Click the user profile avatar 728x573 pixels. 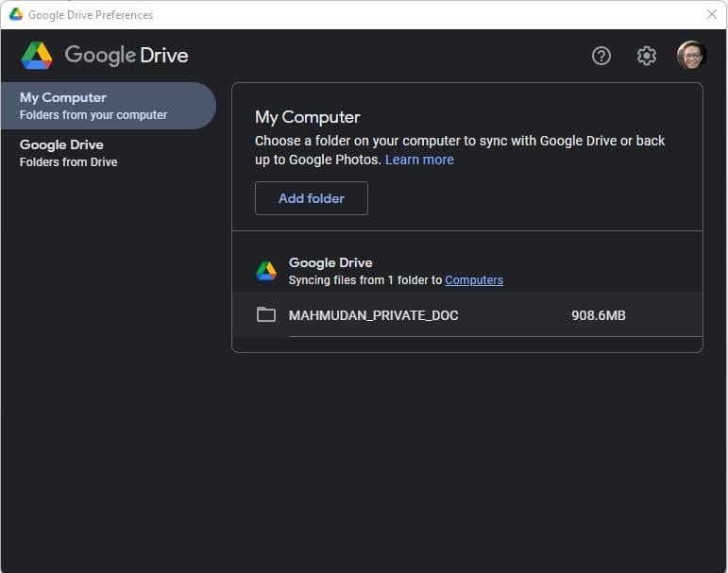tap(691, 56)
